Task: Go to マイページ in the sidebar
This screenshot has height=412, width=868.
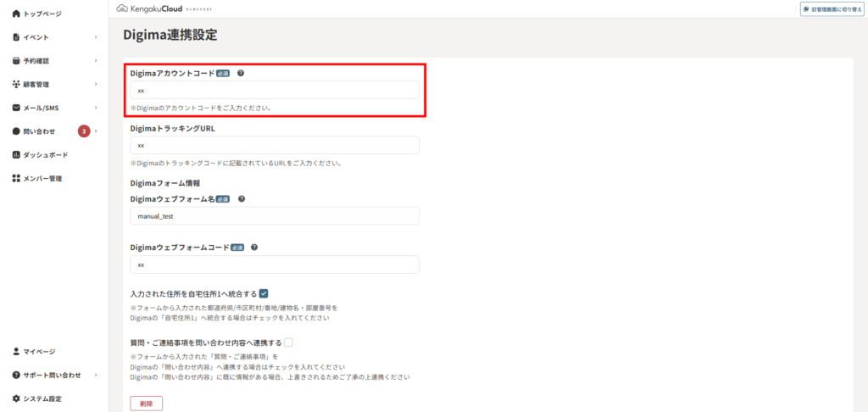Action: pos(39,352)
